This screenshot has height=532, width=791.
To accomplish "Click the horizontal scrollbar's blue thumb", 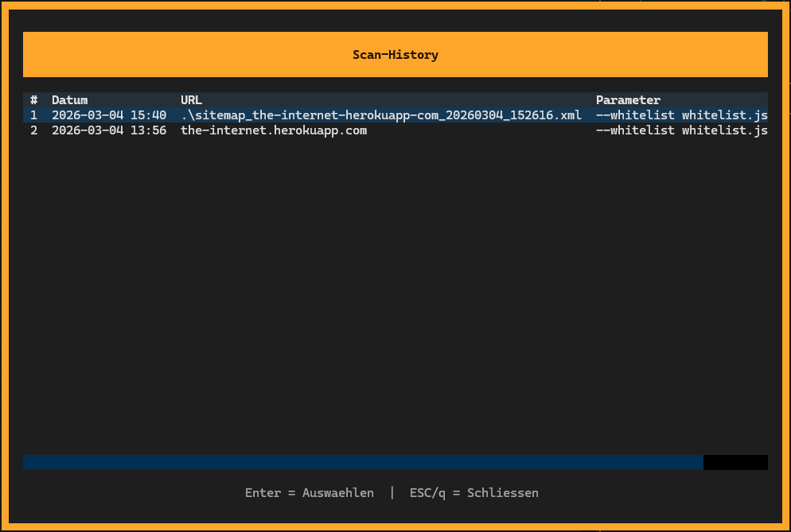I will tap(363, 462).
